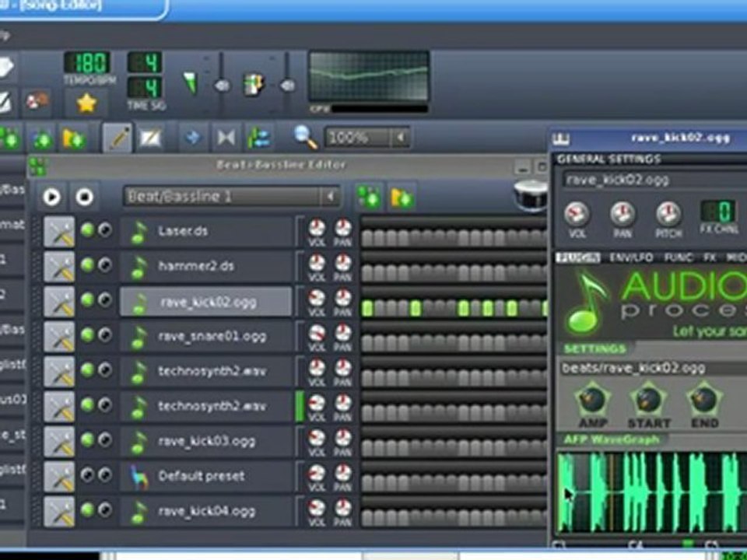Open track operations menu for rave_snare01.ogg
The width and height of the screenshot is (747, 560).
60,337
